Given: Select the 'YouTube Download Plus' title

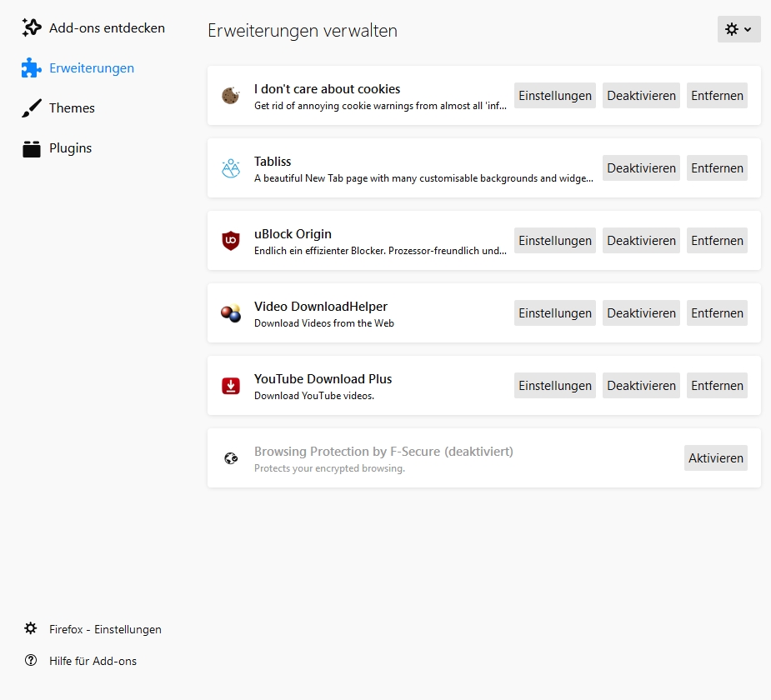Looking at the screenshot, I should click(x=323, y=379).
